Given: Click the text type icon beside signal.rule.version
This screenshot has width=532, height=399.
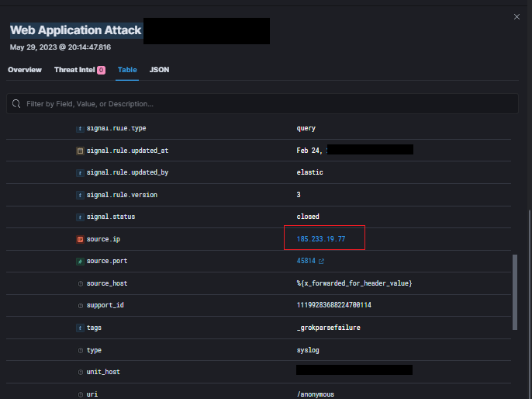Looking at the screenshot, I should 80,195.
